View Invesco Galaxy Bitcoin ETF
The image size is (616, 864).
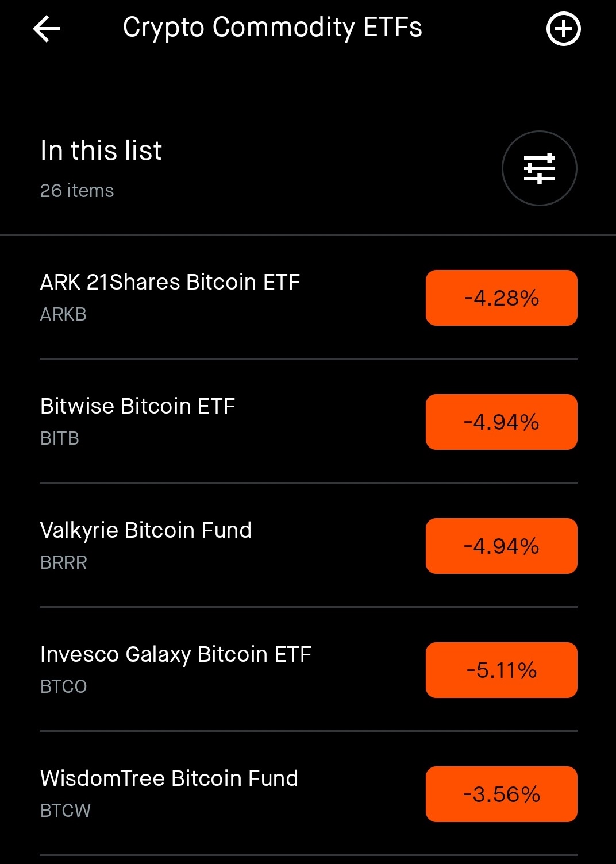308,670
